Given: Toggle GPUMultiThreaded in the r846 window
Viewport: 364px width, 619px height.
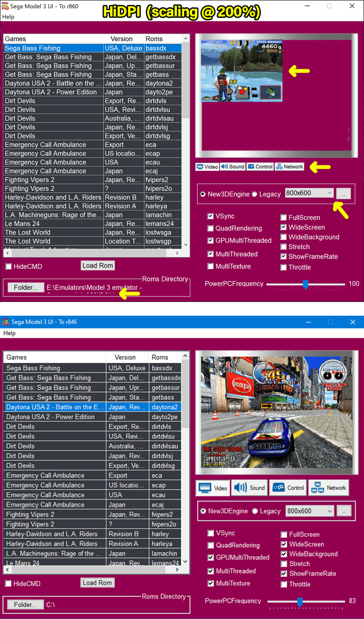Looking at the screenshot, I should pos(211,558).
